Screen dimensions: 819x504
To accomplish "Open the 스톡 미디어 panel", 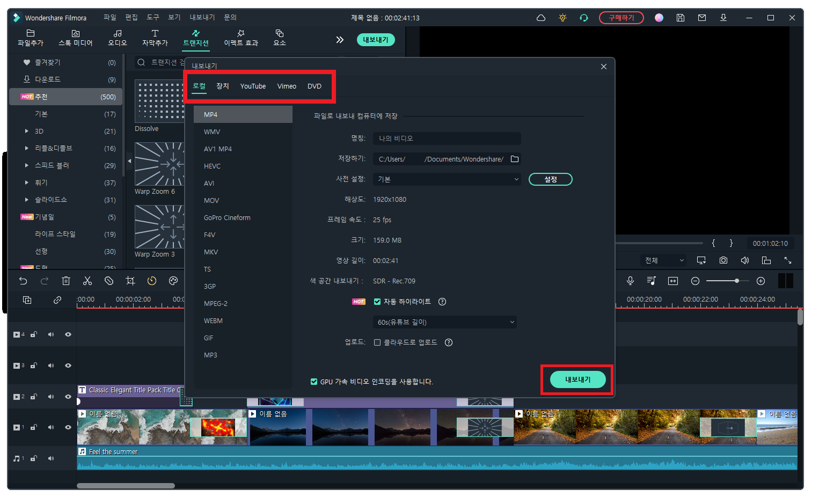I will click(75, 38).
